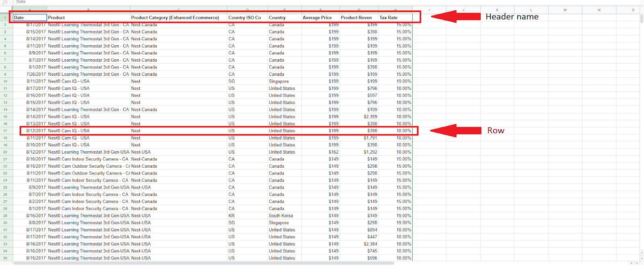Click the South Korea country cell
This screenshot has height=266, width=644.
click(284, 216)
